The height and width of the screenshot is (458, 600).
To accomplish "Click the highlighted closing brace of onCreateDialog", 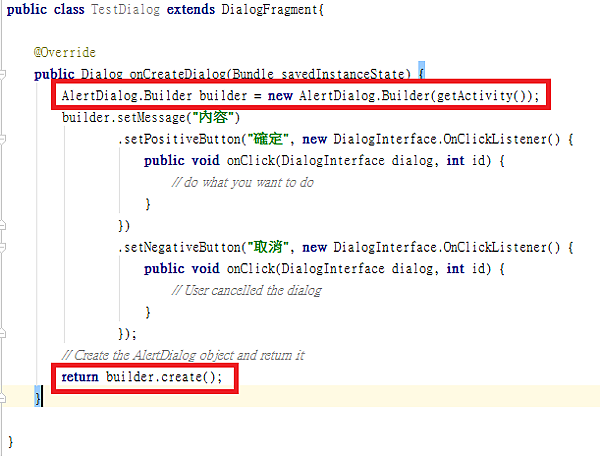I will (x=38, y=398).
